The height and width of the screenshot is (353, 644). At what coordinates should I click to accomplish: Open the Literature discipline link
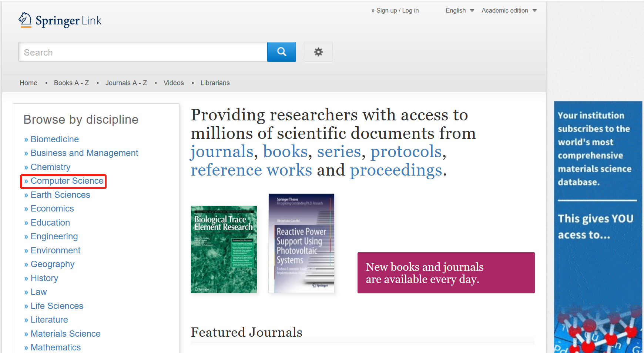coord(49,320)
